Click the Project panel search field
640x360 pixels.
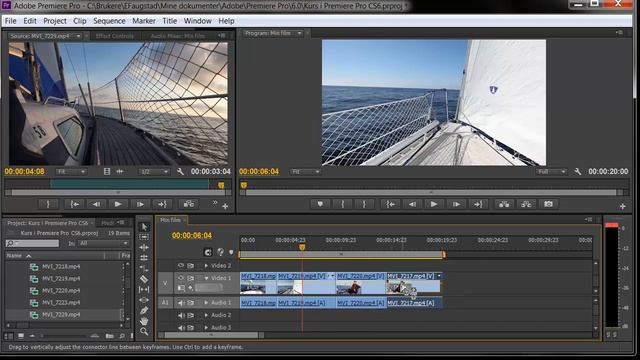33,243
